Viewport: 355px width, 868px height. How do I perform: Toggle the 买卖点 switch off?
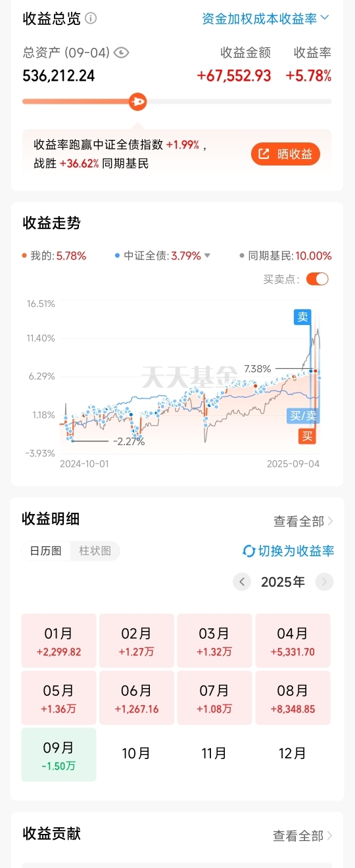pos(317,279)
